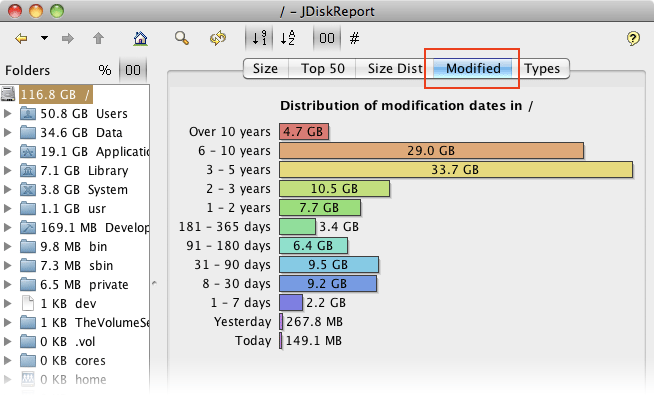Expand the bin folder
The width and height of the screenshot is (654, 401).
click(x=7, y=247)
